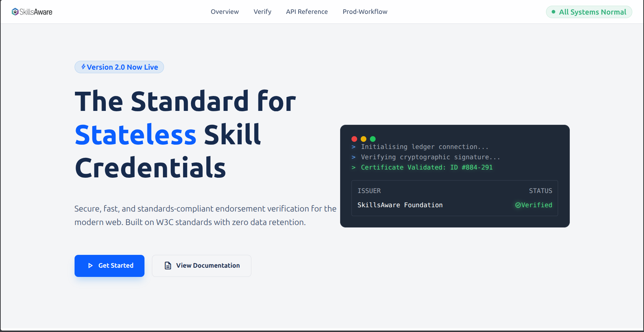Image resolution: width=644 pixels, height=332 pixels.
Task: Click the Version 2.0 Now Live pill
Action: tap(119, 67)
